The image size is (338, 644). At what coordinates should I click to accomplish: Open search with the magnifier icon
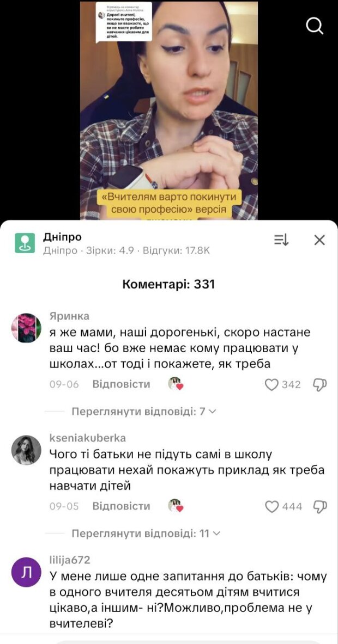click(315, 26)
